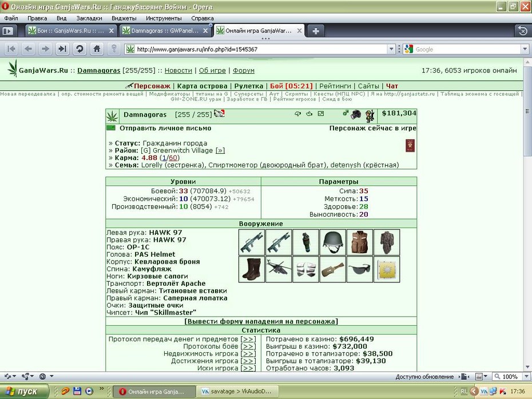Expand the zoom level 100% dropdown
The image size is (532, 399).
[526, 376]
